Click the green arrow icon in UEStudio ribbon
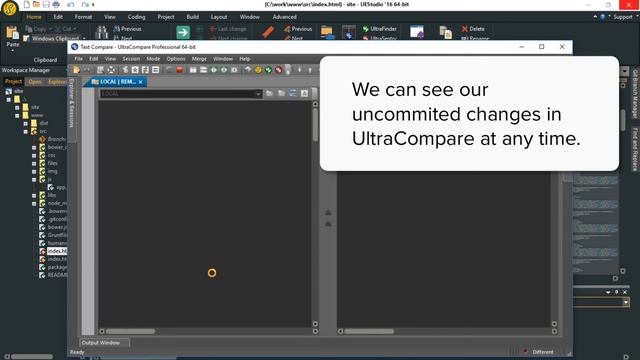The image size is (640, 360). pyautogui.click(x=183, y=32)
